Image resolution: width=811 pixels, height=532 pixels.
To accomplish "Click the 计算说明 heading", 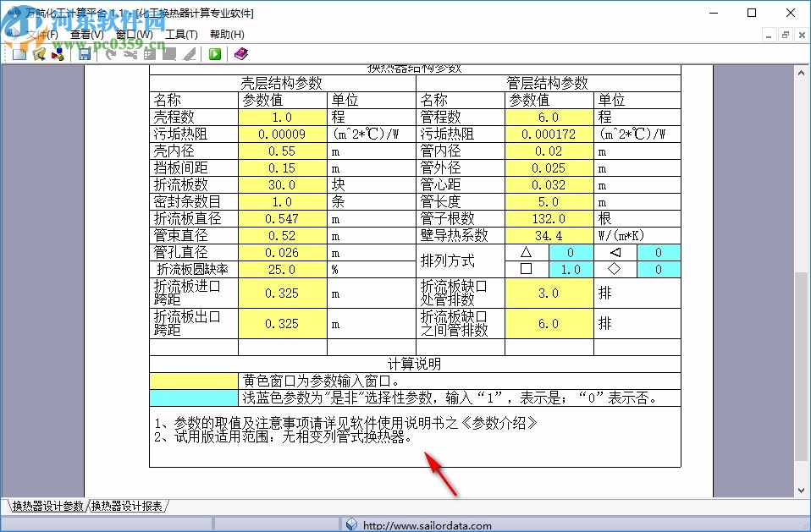I will [x=415, y=365].
